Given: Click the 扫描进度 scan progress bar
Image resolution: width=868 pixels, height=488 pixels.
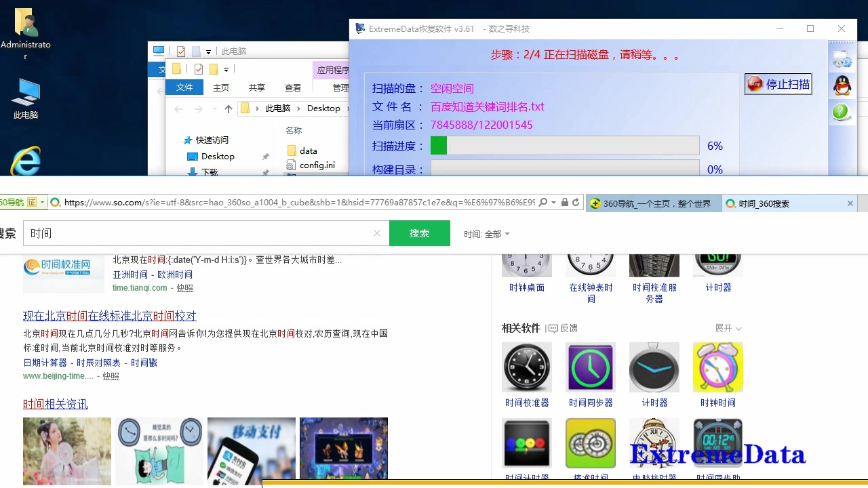Looking at the screenshot, I should coord(565,146).
